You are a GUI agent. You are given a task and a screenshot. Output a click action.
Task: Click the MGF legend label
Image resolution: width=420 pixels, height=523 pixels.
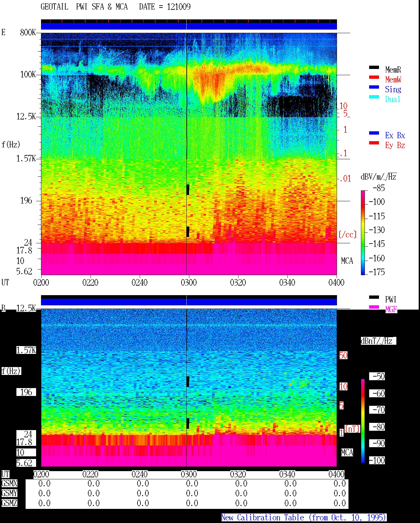391,309
